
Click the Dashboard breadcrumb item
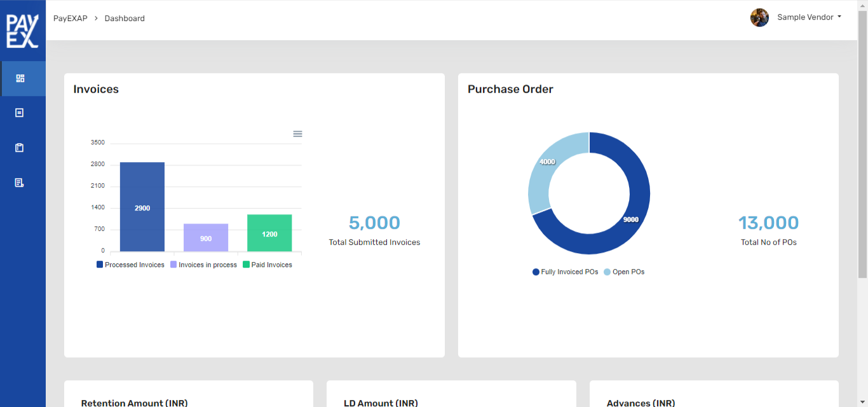(x=125, y=18)
